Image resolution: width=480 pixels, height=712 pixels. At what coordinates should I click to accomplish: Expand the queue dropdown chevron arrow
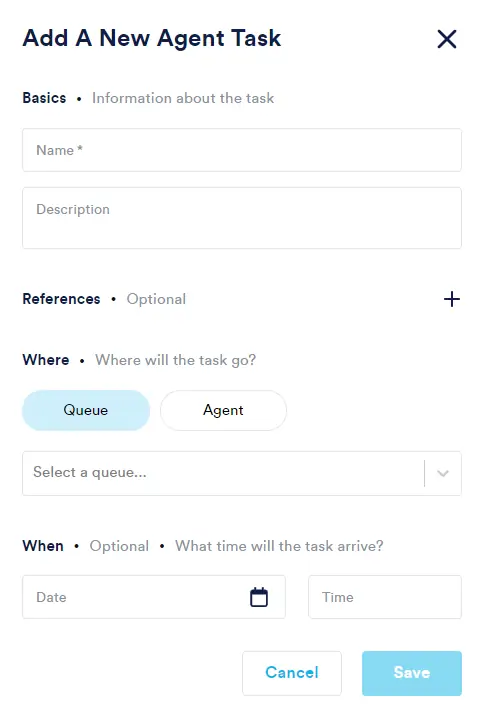[443, 473]
